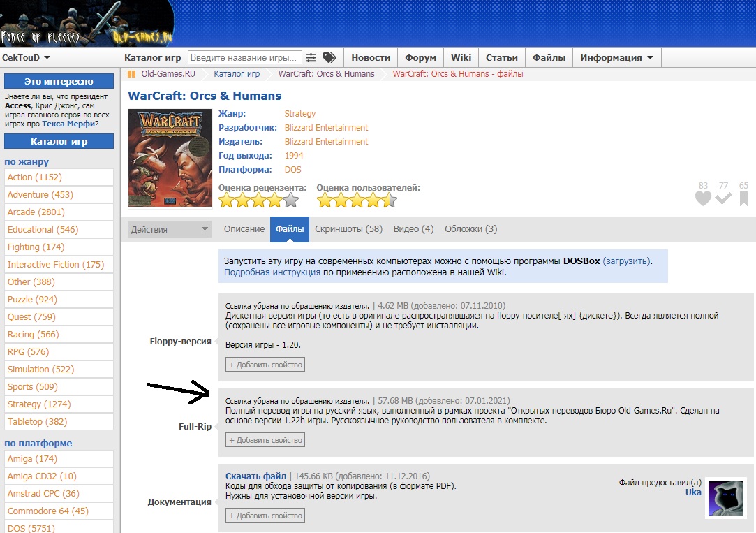The image size is (756, 533).
Task: Add property to Full-Rip entry
Action: click(x=265, y=440)
